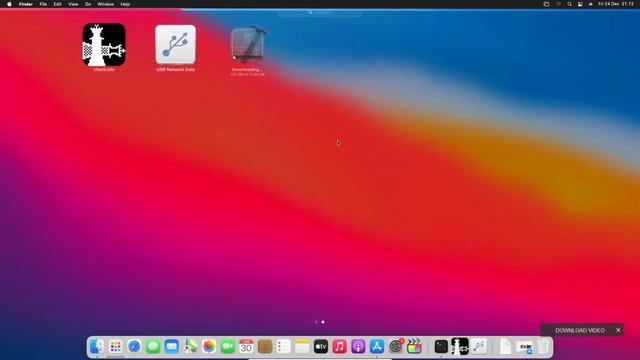
Task: Launch Maps from the Dock
Action: coord(191,347)
